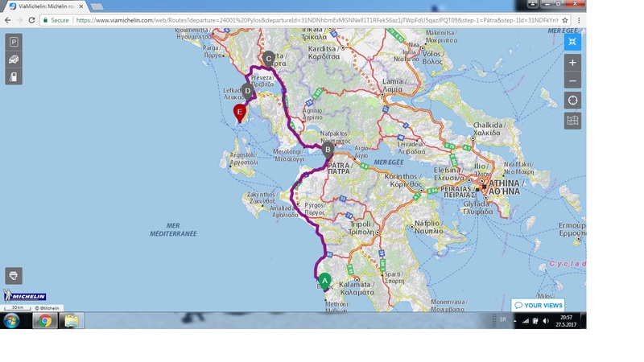Click the red destination marker E
The height and width of the screenshot is (362, 644).
[x=239, y=113]
